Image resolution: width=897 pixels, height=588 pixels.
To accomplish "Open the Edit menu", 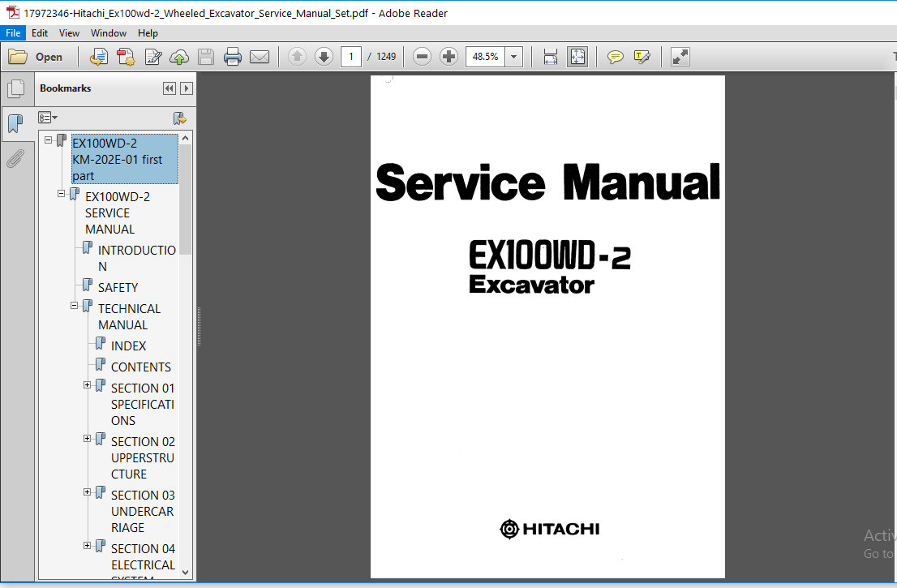I will coord(40,33).
